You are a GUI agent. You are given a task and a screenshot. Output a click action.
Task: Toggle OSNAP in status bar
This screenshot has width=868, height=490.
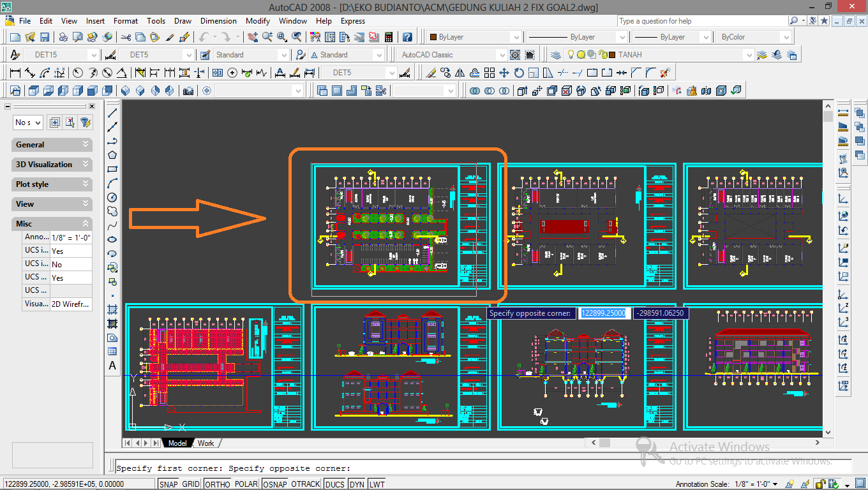coord(275,484)
